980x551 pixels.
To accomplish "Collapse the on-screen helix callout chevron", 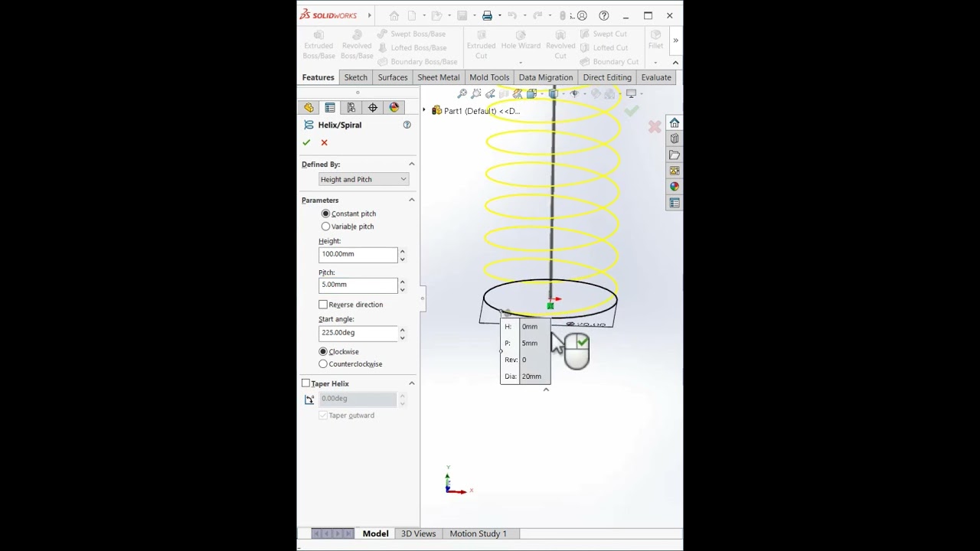I will 546,390.
